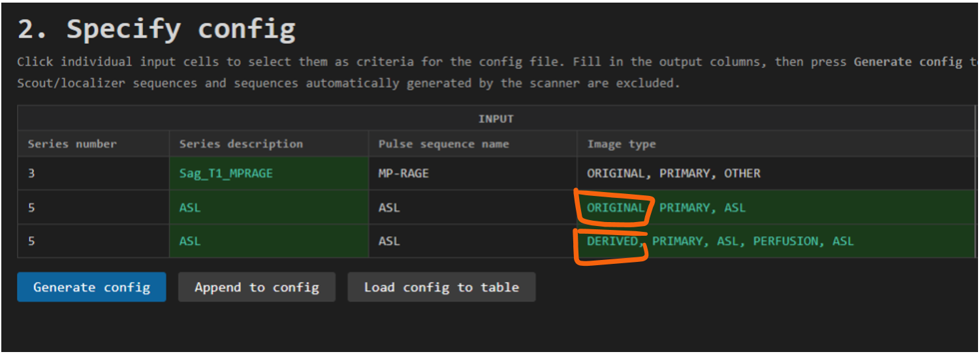Image resolution: width=980 pixels, height=354 pixels.
Task: Click the Generate config button
Action: [x=91, y=287]
